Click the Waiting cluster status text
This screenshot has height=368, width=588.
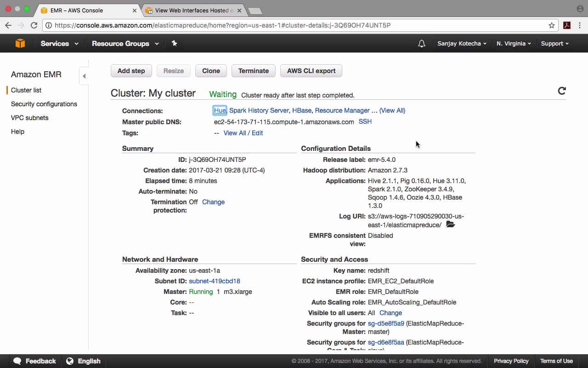tap(223, 94)
